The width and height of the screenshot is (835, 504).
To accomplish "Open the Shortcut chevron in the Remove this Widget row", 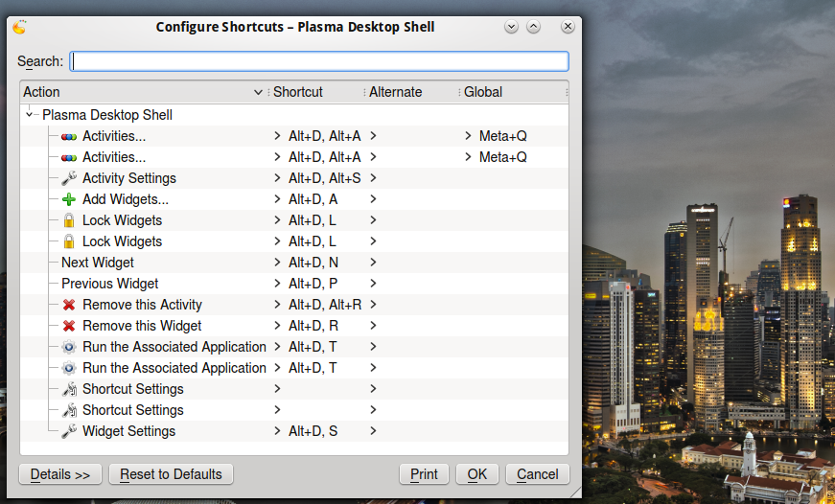I will [277, 326].
